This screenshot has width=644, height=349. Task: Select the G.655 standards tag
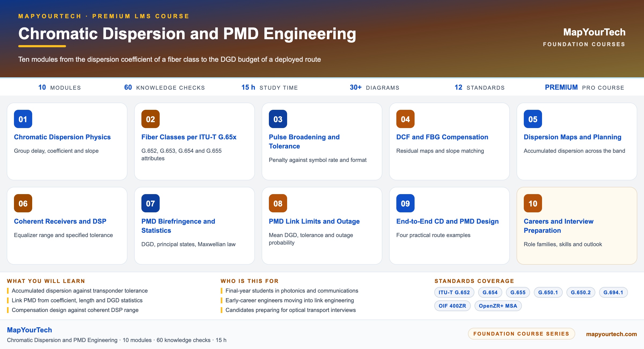[518, 292]
